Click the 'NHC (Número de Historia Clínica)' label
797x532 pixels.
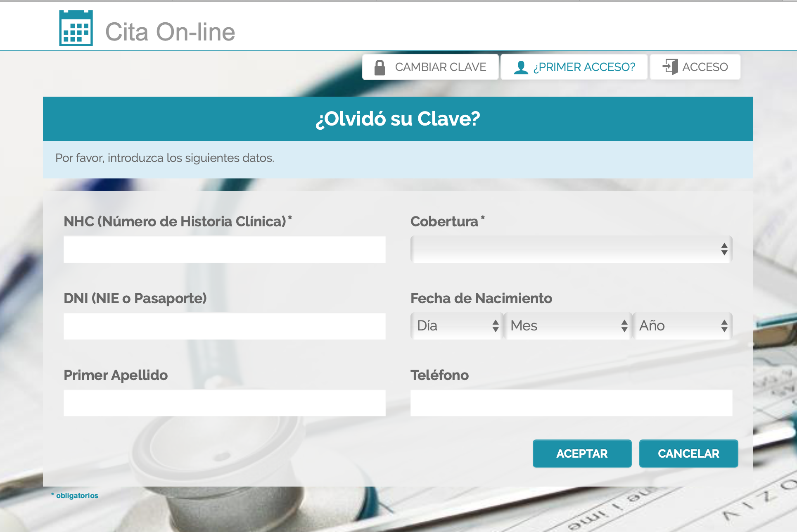click(175, 221)
